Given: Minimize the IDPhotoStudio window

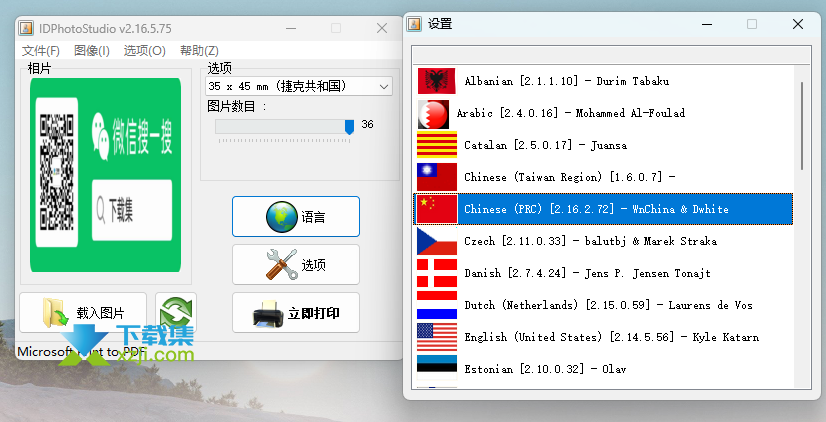Looking at the screenshot, I should coord(290,28).
